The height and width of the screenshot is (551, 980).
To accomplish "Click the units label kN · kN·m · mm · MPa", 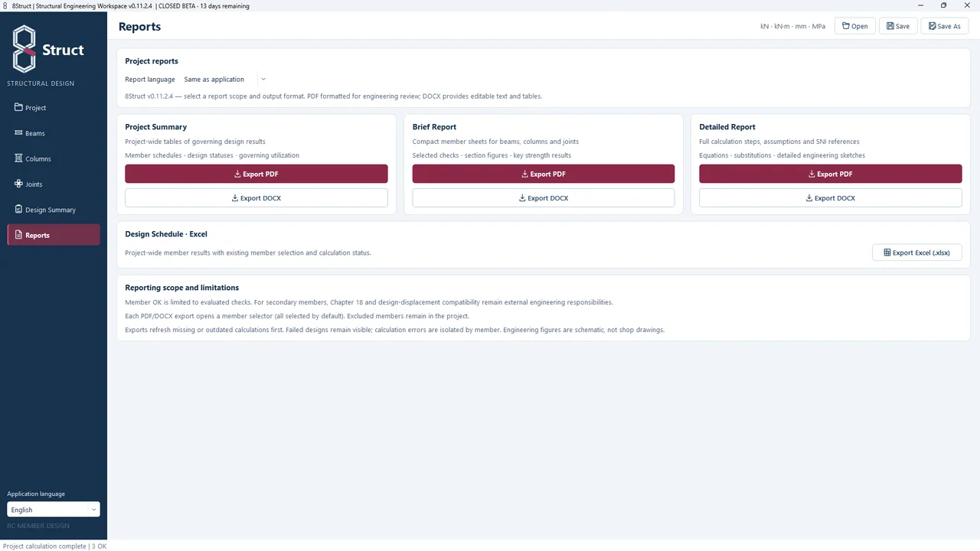I will pyautogui.click(x=792, y=26).
